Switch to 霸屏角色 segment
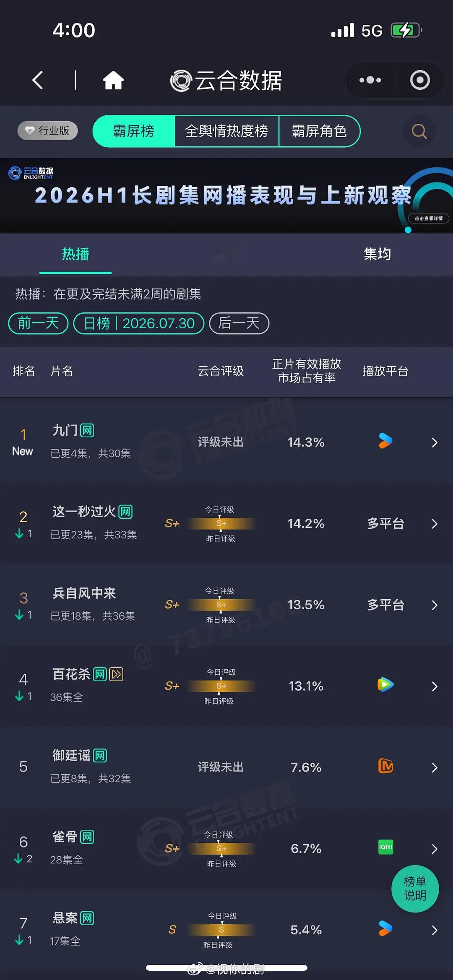Screen dimensions: 453x980 pyautogui.click(x=319, y=131)
